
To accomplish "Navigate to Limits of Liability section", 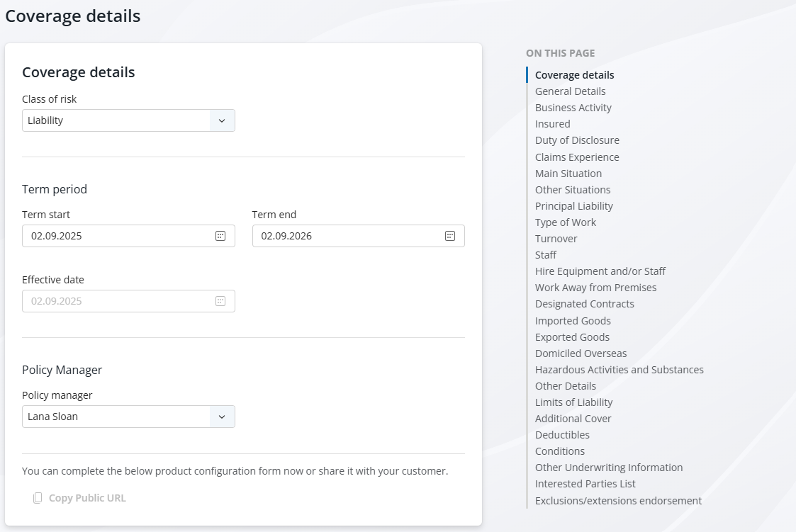I will coord(574,402).
